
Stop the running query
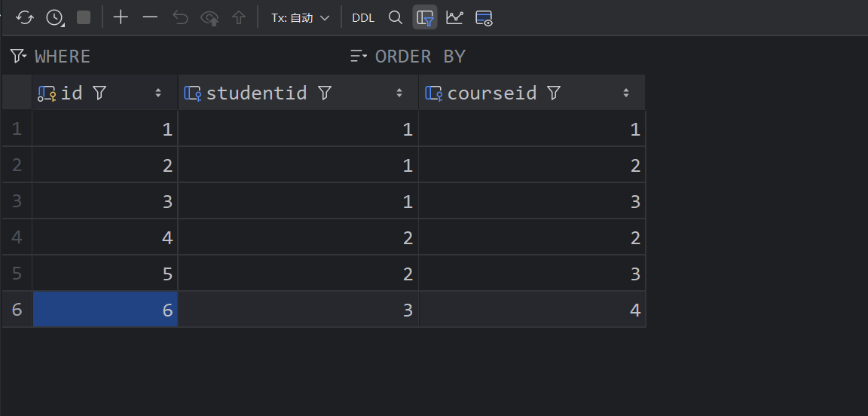pos(84,17)
